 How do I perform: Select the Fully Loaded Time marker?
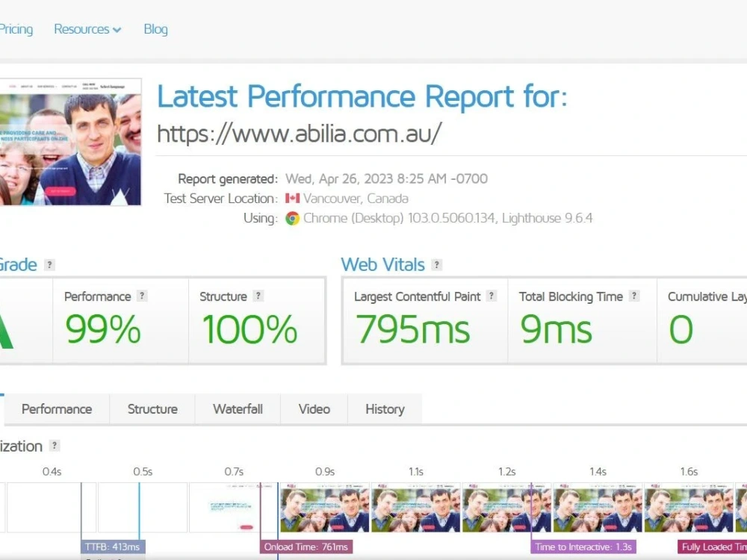click(x=712, y=547)
